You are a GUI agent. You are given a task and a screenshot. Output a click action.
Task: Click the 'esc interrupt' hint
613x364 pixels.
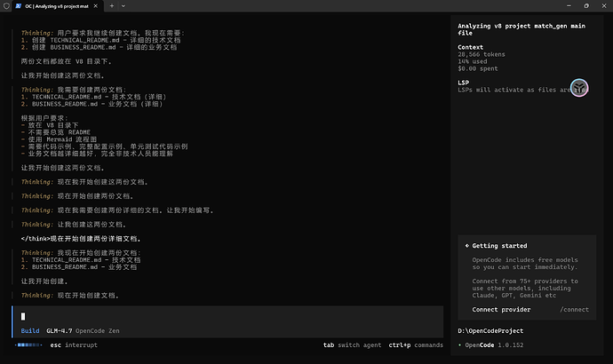click(x=74, y=345)
